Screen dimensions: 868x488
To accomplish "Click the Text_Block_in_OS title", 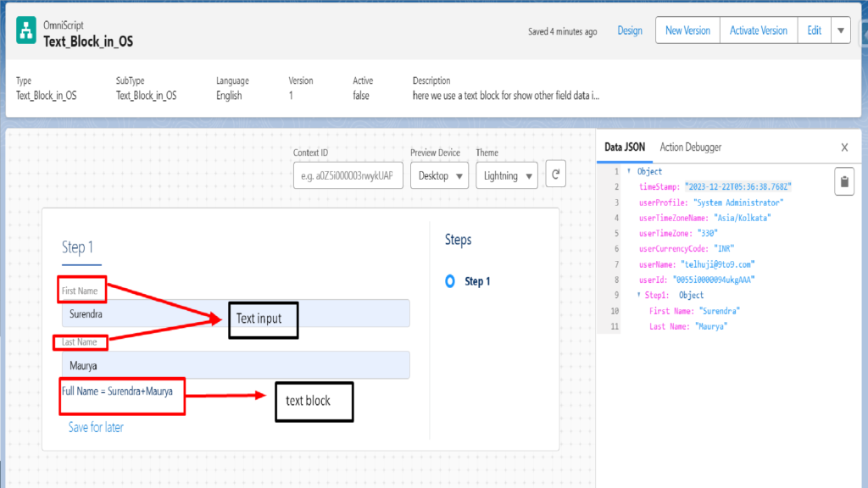I will pyautogui.click(x=88, y=42).
